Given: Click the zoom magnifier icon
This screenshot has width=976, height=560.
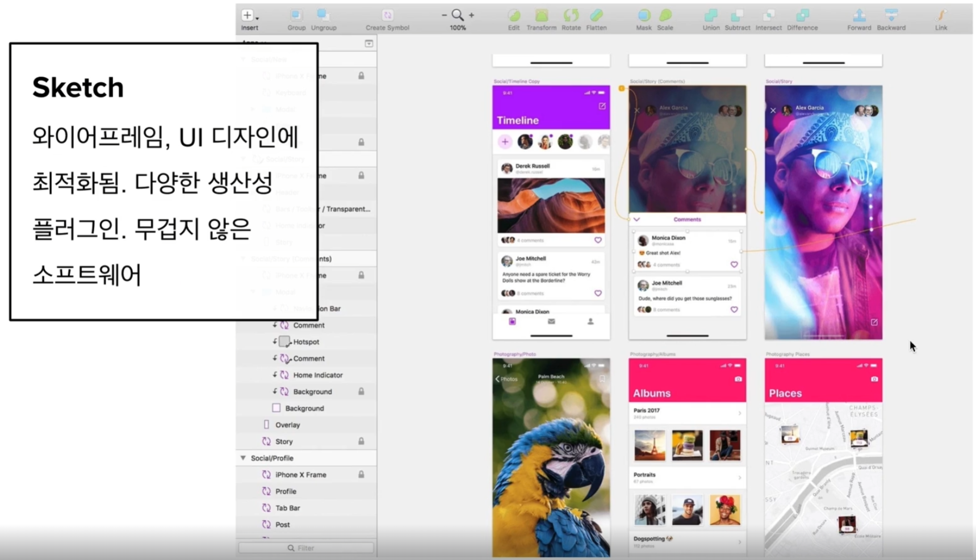Looking at the screenshot, I should tap(458, 15).
